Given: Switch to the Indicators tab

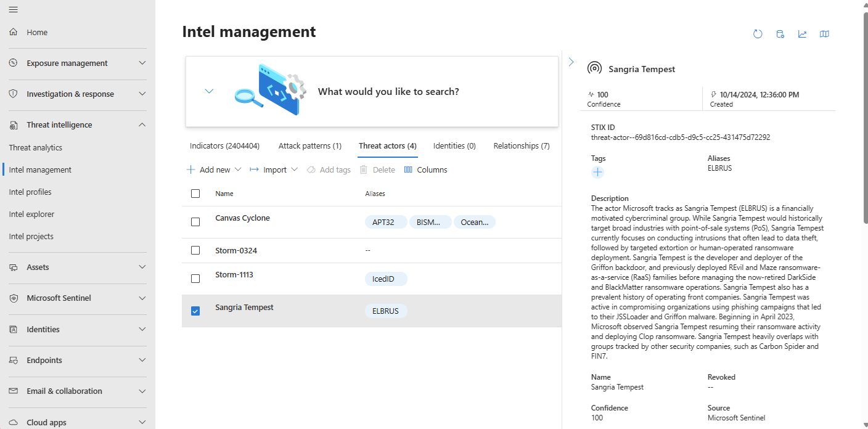Looking at the screenshot, I should coord(224,146).
